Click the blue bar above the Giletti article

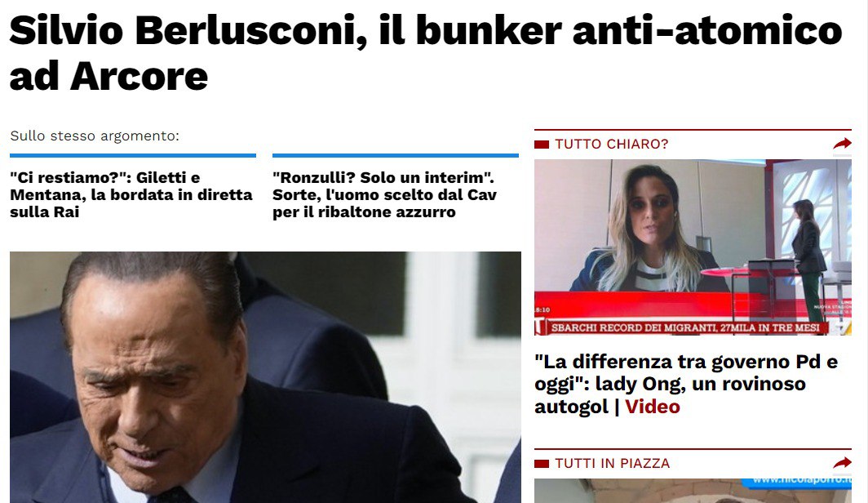(133, 156)
